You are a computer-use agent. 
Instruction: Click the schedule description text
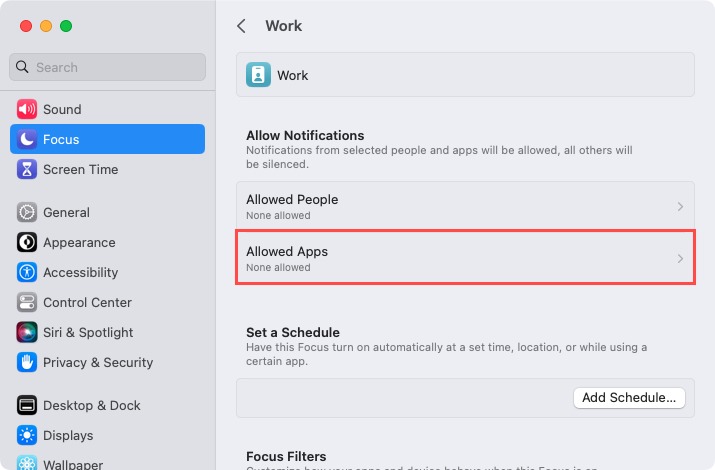point(446,354)
